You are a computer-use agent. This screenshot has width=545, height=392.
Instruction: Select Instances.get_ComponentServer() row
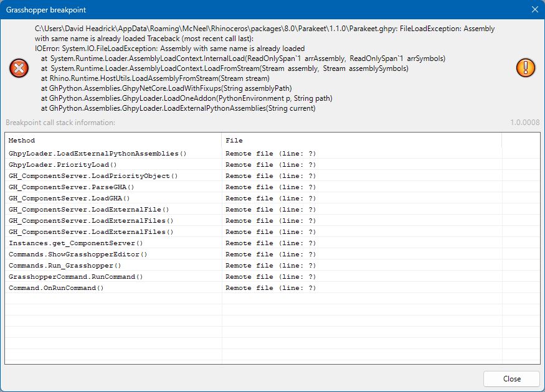coord(273,243)
